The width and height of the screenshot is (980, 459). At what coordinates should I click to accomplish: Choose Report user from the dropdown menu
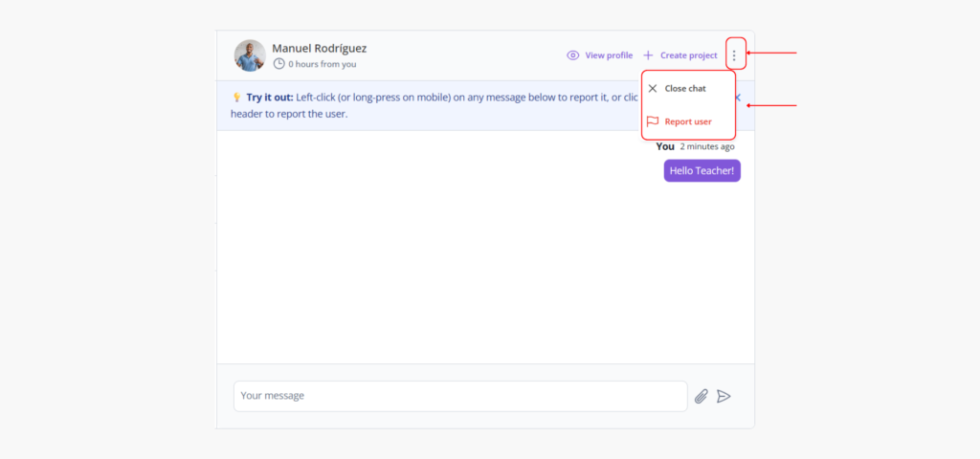point(688,121)
